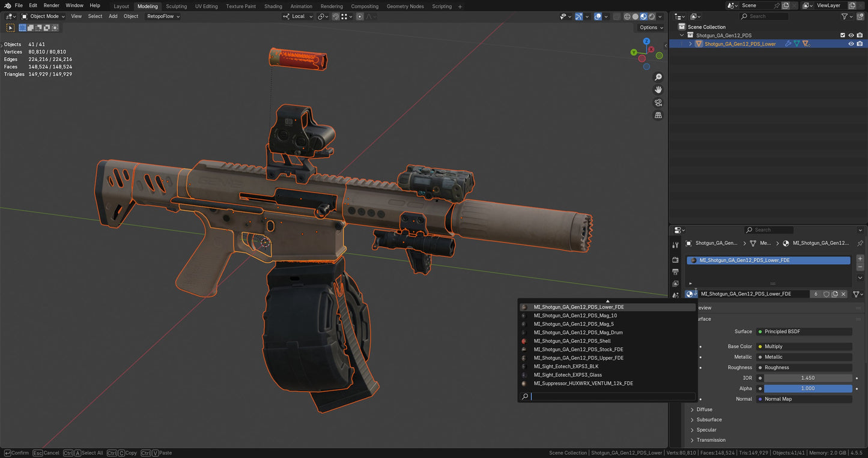Image resolution: width=868 pixels, height=458 pixels.
Task: Click the Fake User shield icon on the material
Action: 827,294
